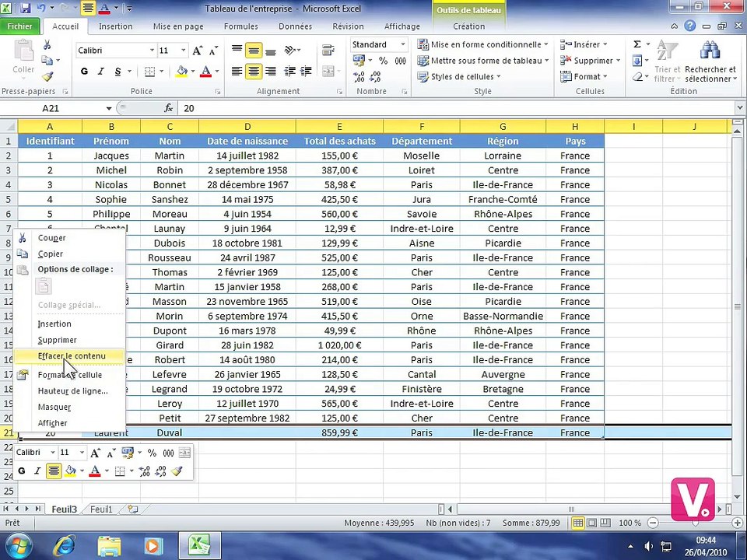Click inside the formula bar showing 20
This screenshot has width=747, height=560.
click(458, 108)
